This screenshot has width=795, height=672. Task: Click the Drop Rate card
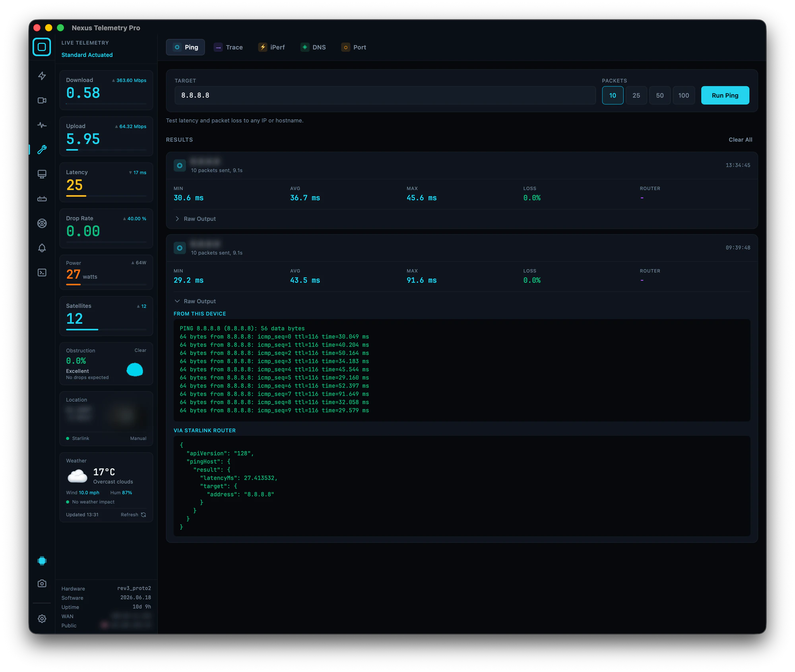(106, 229)
